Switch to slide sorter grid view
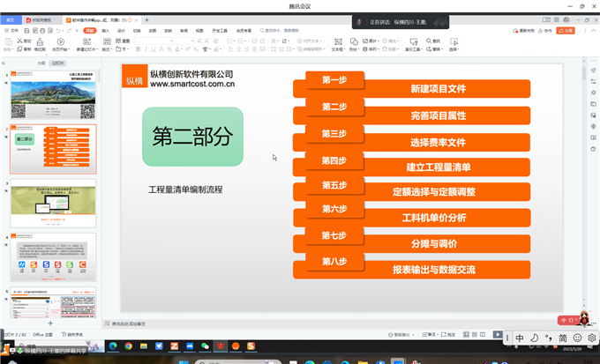 click(x=475, y=335)
